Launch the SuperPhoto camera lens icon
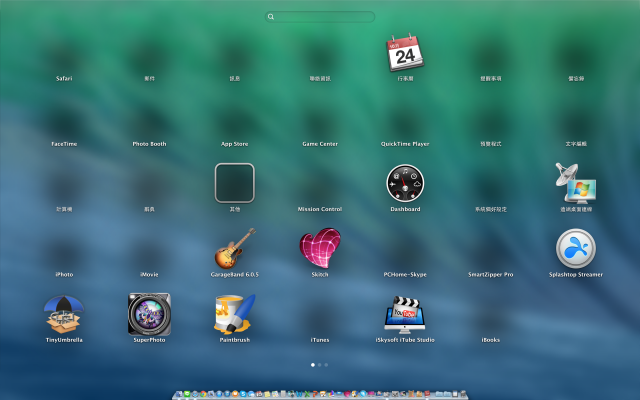640x400 pixels. [149, 314]
